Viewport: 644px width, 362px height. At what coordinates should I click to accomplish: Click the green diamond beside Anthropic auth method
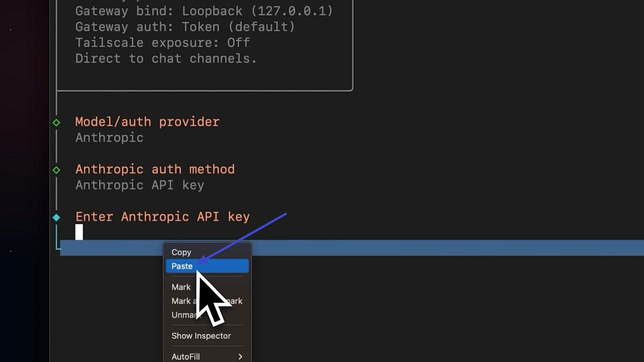56,170
